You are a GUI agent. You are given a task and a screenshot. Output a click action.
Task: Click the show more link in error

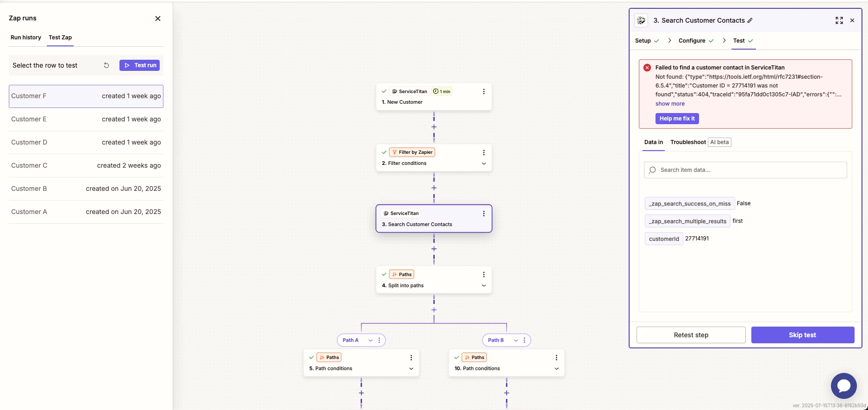tap(670, 104)
